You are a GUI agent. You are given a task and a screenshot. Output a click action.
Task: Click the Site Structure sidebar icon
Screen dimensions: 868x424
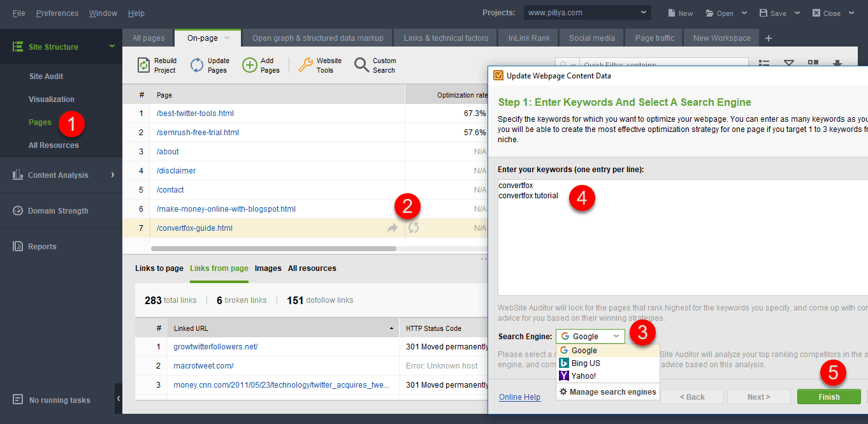pyautogui.click(x=18, y=47)
